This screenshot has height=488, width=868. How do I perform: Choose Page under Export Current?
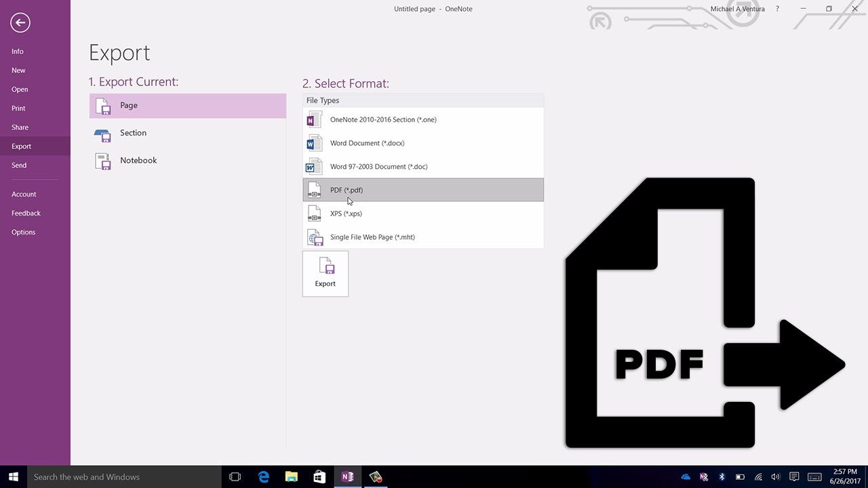pyautogui.click(x=188, y=106)
